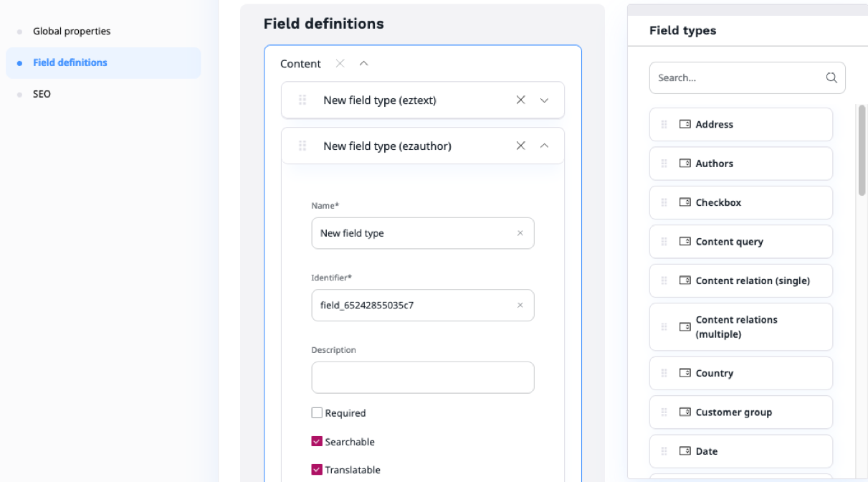Remove the ezauthor field definition
Screen dimensions: 868x482
tap(521, 146)
